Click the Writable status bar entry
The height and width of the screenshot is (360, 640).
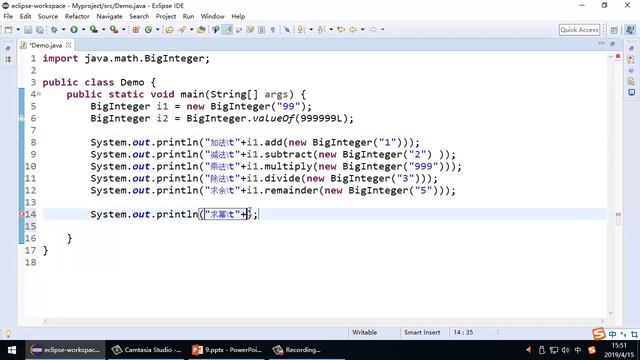click(x=364, y=333)
